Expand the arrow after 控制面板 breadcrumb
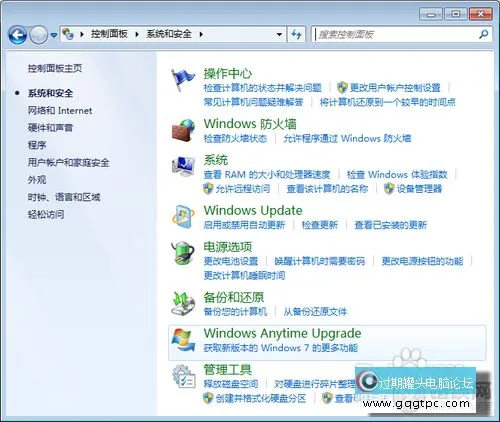This screenshot has height=422, width=500. pyautogui.click(x=137, y=34)
